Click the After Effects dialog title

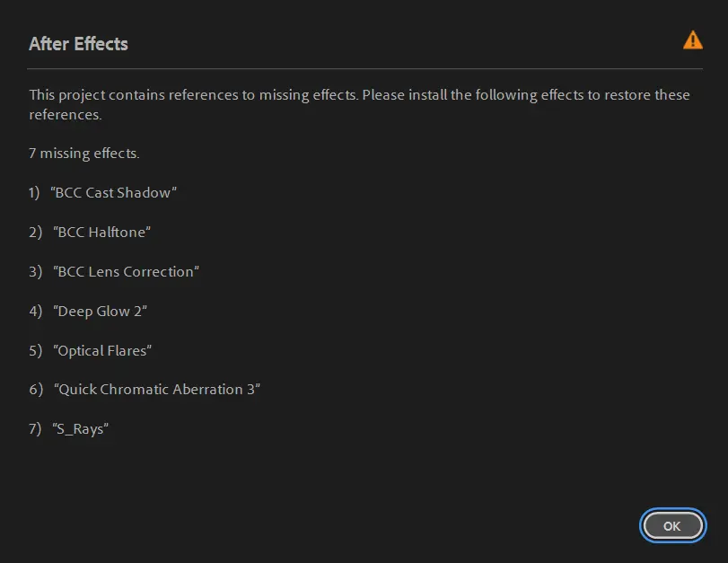pyautogui.click(x=78, y=44)
